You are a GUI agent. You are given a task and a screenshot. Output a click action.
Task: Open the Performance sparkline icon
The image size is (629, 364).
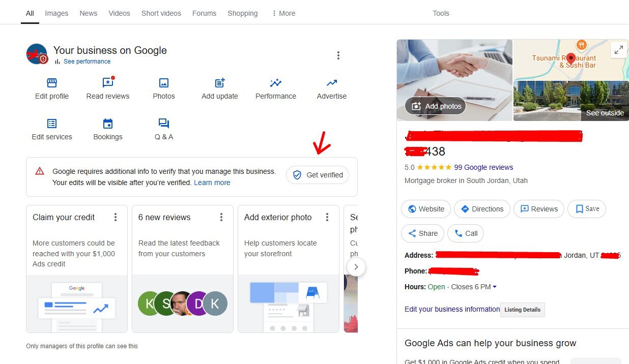click(x=276, y=83)
